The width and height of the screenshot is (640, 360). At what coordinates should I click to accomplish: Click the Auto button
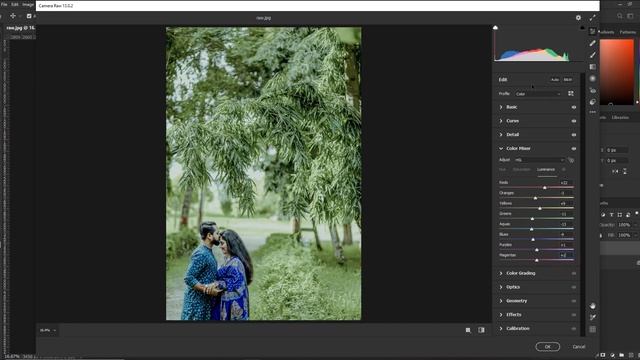pyautogui.click(x=555, y=80)
